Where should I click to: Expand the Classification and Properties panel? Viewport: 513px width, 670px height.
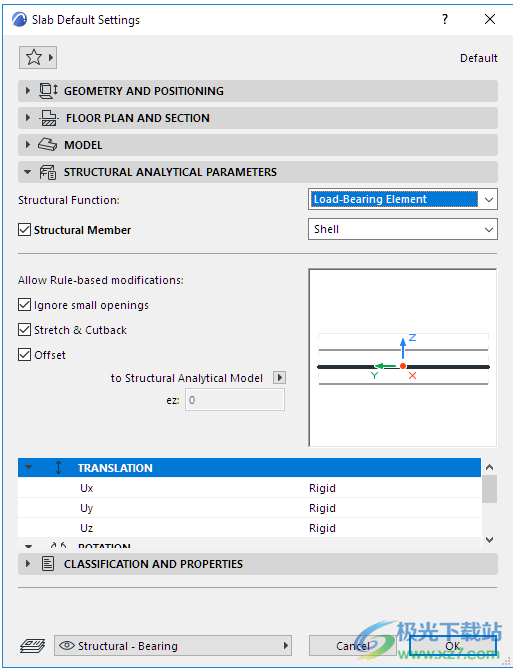point(28,563)
